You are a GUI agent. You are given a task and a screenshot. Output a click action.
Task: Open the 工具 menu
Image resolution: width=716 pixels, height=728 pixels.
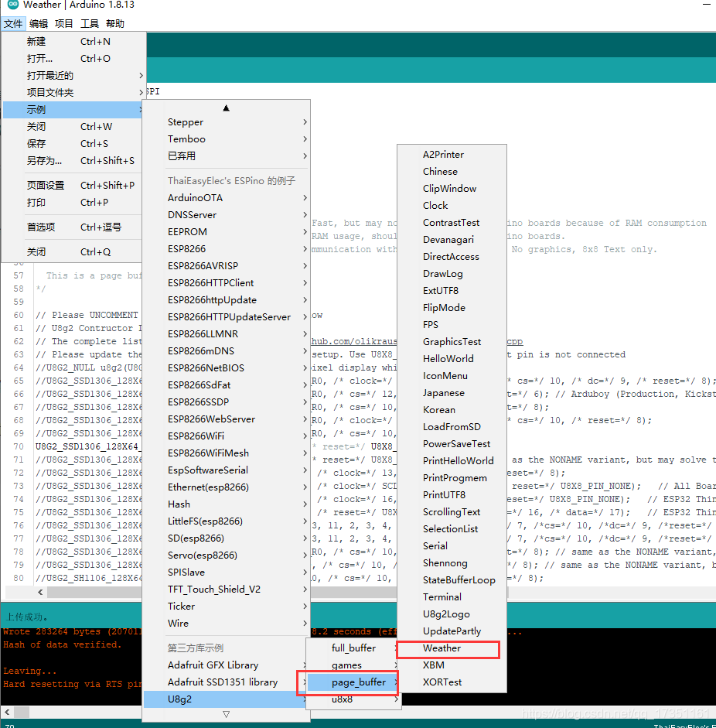tap(89, 23)
